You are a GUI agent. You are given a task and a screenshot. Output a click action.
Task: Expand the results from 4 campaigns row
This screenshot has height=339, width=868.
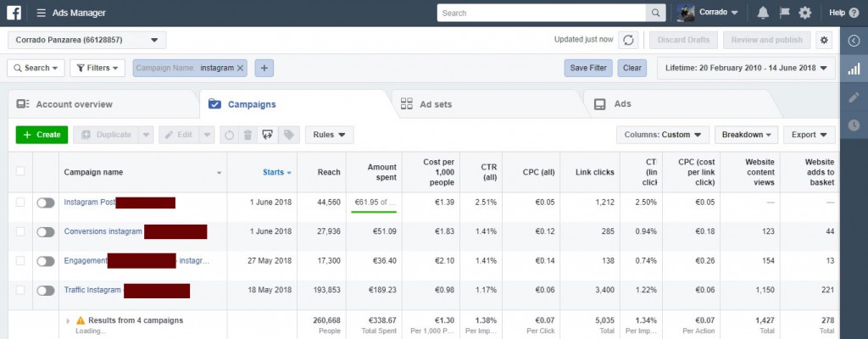click(68, 320)
